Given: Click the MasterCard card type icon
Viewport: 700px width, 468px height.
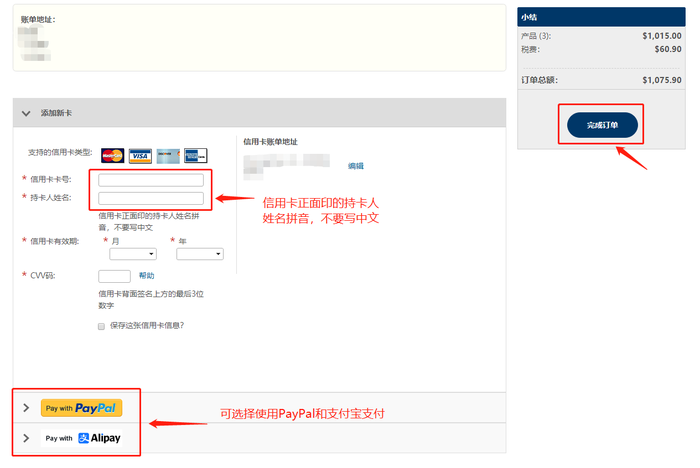Looking at the screenshot, I should click(x=112, y=155).
